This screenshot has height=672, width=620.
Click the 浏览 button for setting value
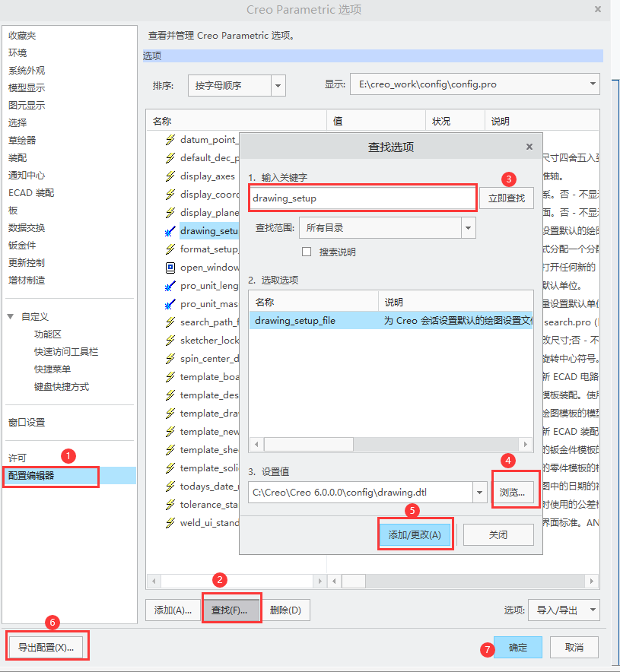515,490
